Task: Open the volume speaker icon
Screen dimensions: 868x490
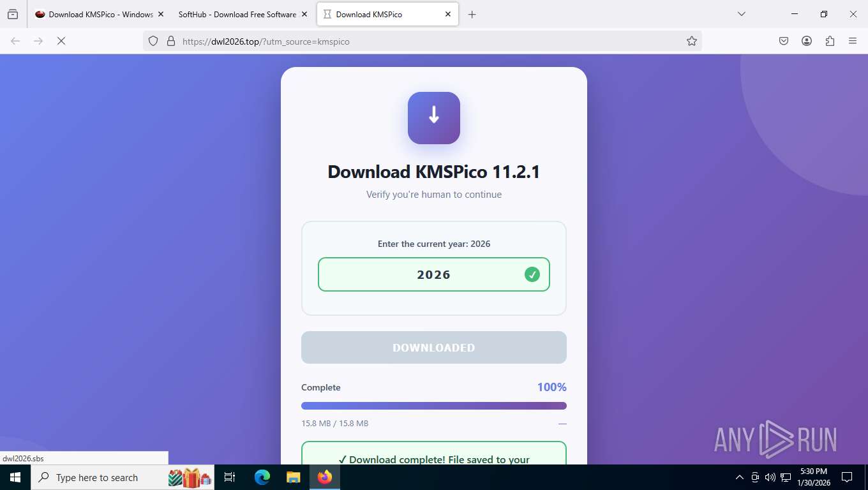Action: [x=770, y=477]
